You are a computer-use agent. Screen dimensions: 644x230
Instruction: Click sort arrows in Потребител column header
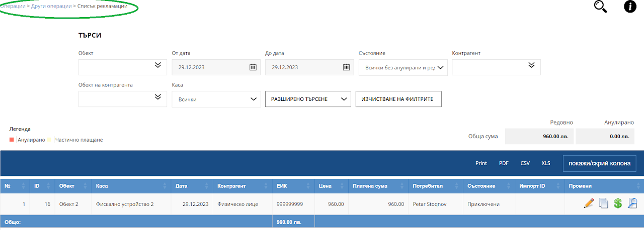457,186
